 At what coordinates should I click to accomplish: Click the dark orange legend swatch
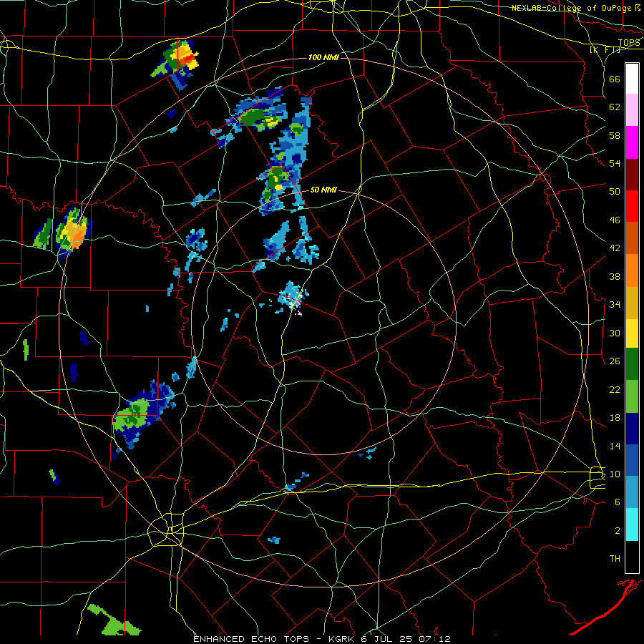pos(632,238)
